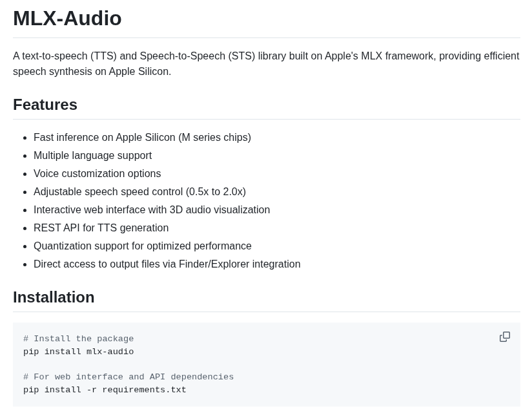Click the 'Adjustable speech speed control' item
Viewport: 532px width, 413px height.
139,191
